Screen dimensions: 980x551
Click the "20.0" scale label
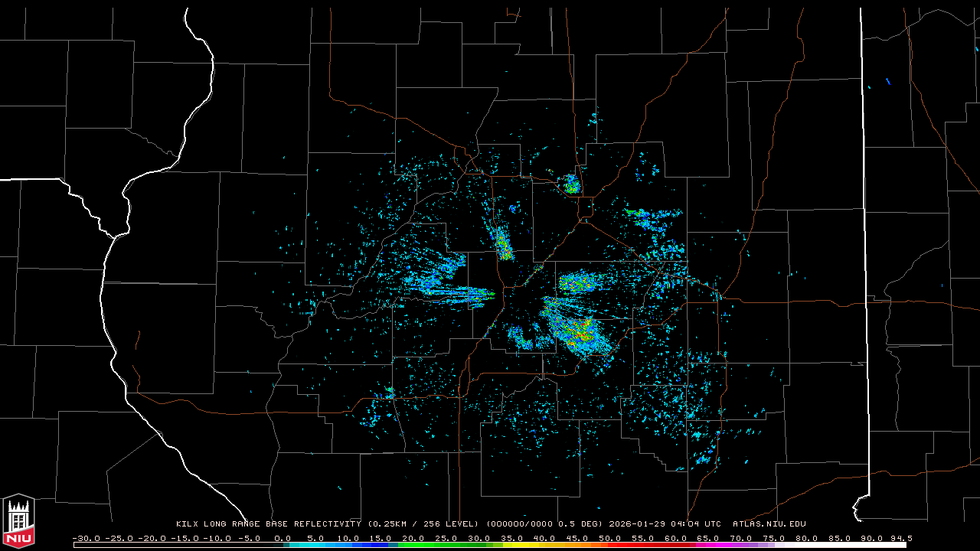413,538
